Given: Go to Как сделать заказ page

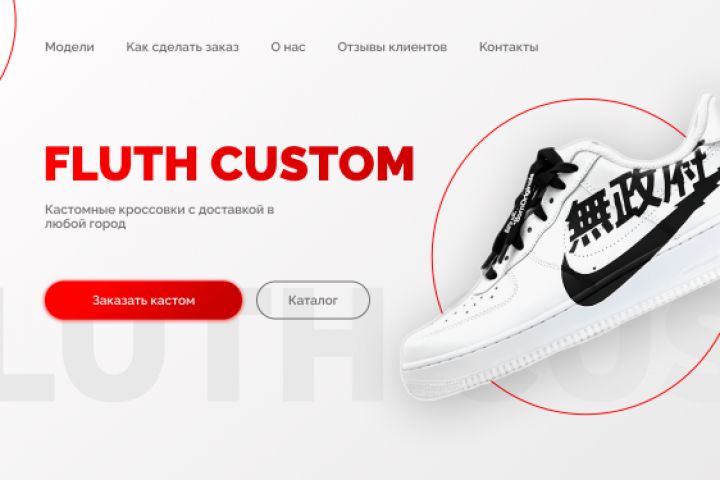Looking at the screenshot, I should point(182,47).
